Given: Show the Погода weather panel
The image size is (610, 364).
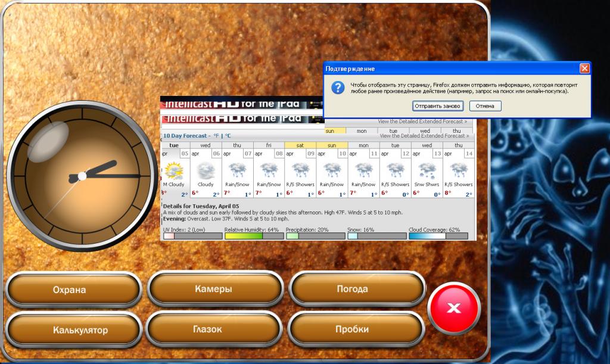Looking at the screenshot, I should 352,289.
